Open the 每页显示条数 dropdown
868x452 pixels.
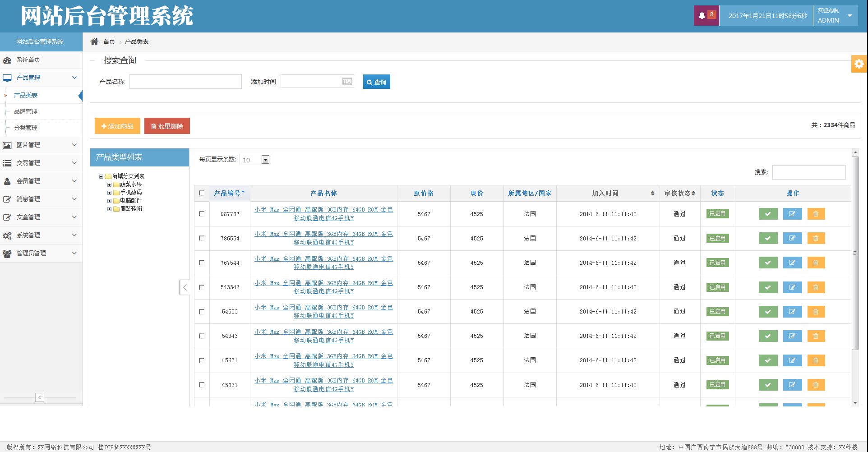265,160
